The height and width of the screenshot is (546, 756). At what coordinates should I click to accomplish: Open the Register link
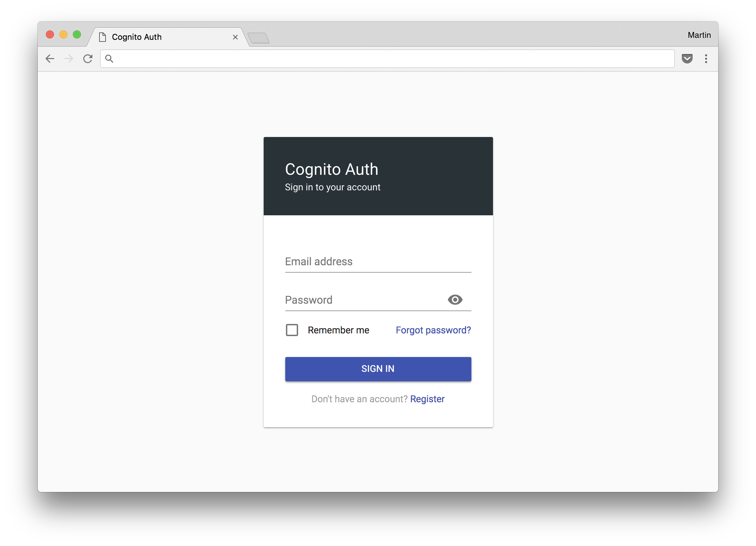pos(427,399)
